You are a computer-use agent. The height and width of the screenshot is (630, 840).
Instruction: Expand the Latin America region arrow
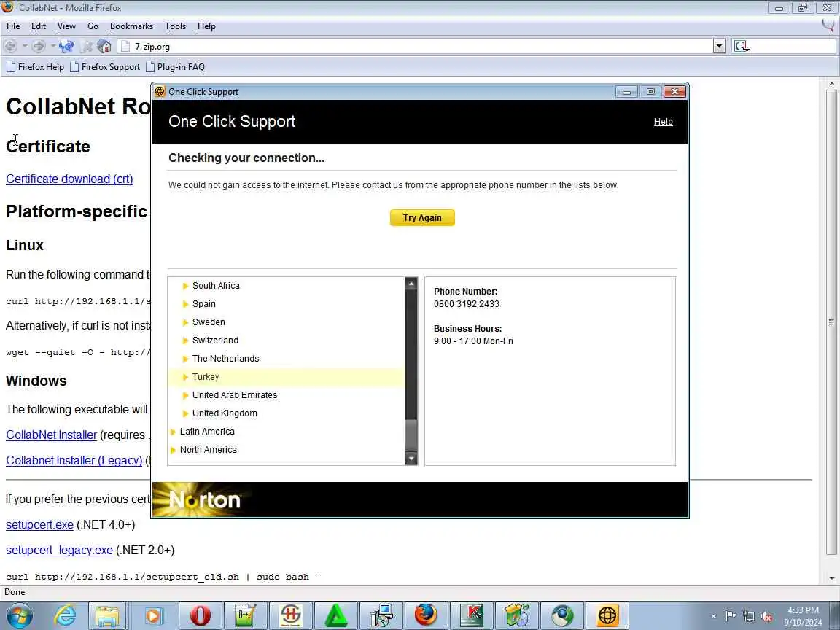tap(173, 432)
